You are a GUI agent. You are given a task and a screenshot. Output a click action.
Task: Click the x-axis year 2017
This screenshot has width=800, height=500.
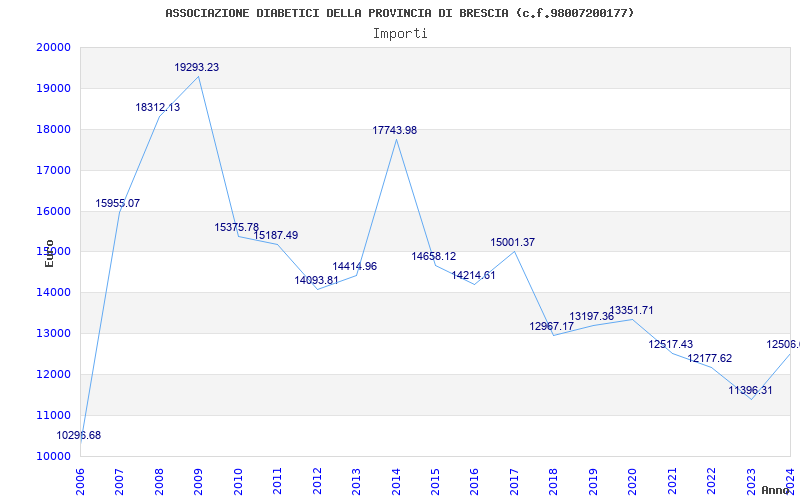click(514, 481)
